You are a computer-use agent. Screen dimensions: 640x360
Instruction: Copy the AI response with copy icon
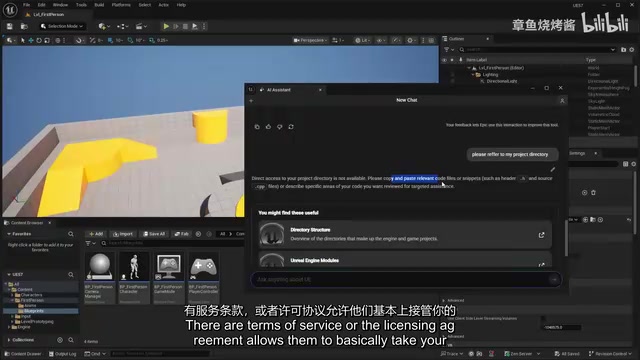[257, 127]
